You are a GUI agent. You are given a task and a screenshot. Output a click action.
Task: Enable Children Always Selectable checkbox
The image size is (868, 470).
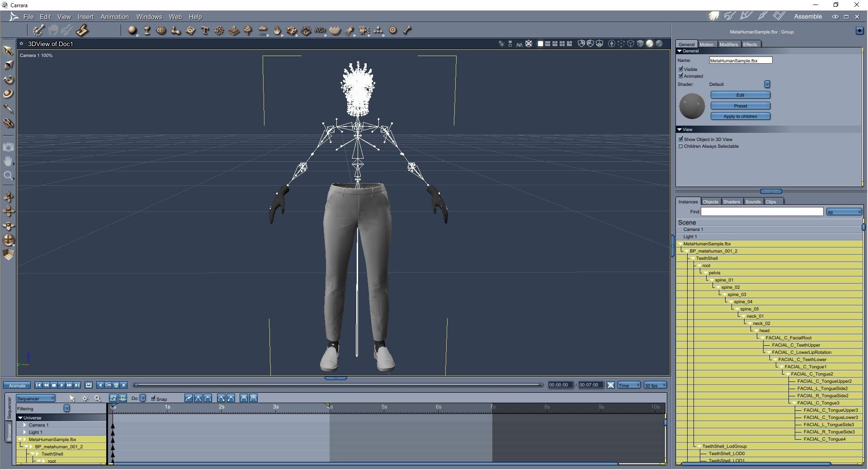(x=681, y=146)
